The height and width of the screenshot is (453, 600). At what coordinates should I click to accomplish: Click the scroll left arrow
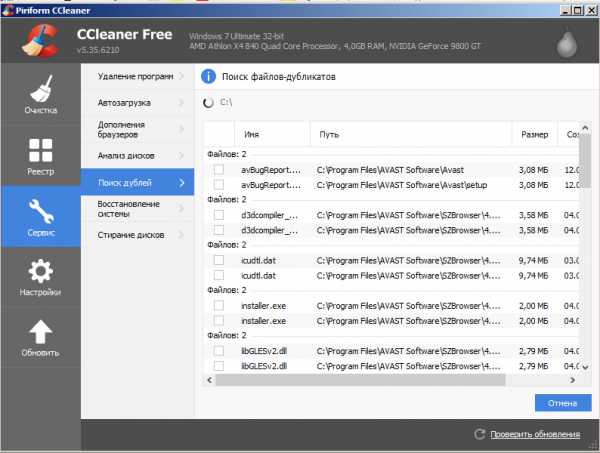209,380
